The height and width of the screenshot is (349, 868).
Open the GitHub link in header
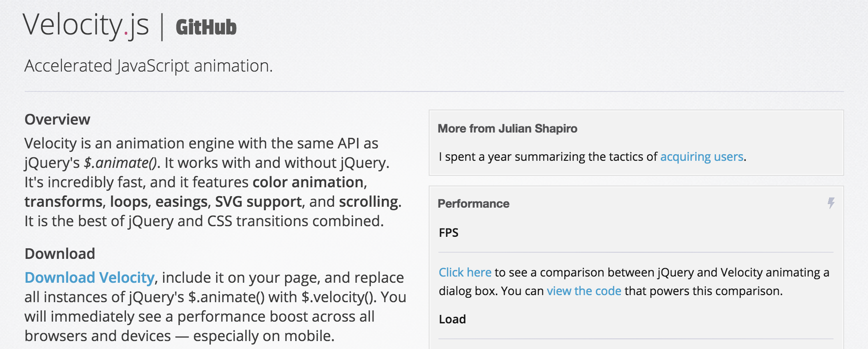(206, 27)
